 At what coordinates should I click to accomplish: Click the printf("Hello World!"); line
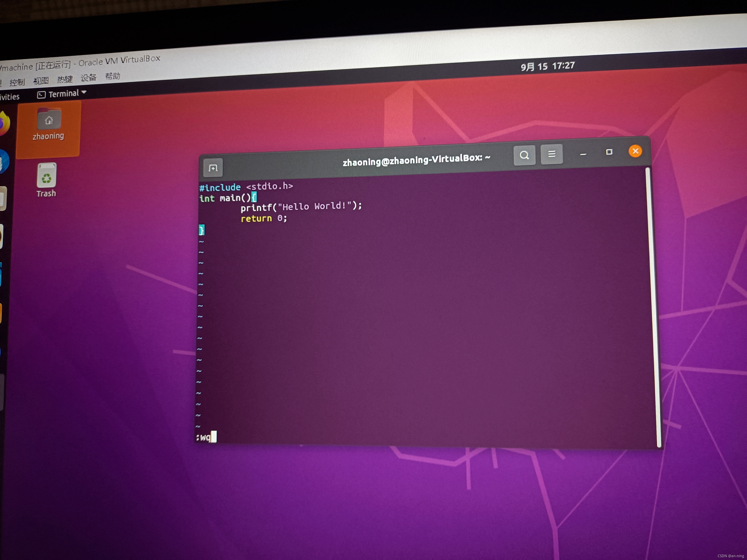click(x=301, y=207)
